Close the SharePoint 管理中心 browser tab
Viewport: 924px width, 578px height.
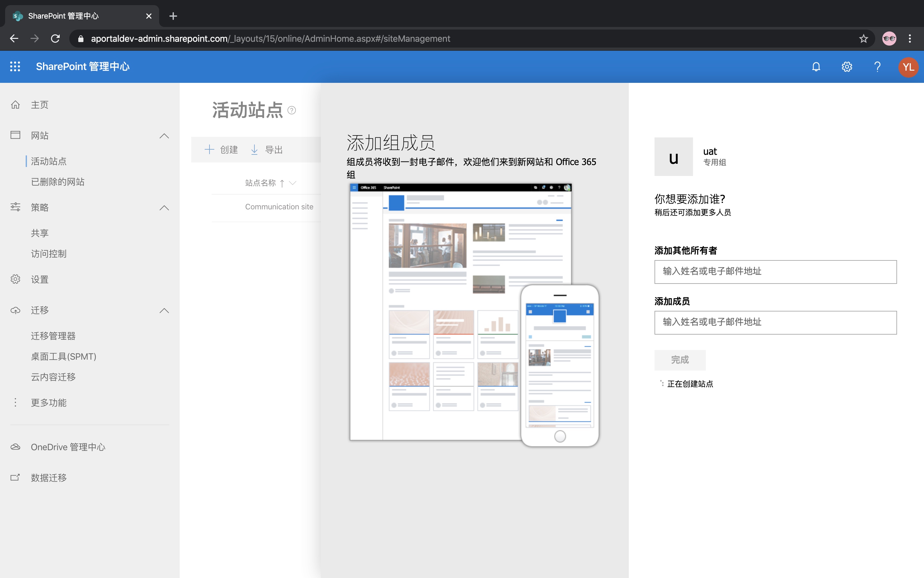tap(149, 16)
